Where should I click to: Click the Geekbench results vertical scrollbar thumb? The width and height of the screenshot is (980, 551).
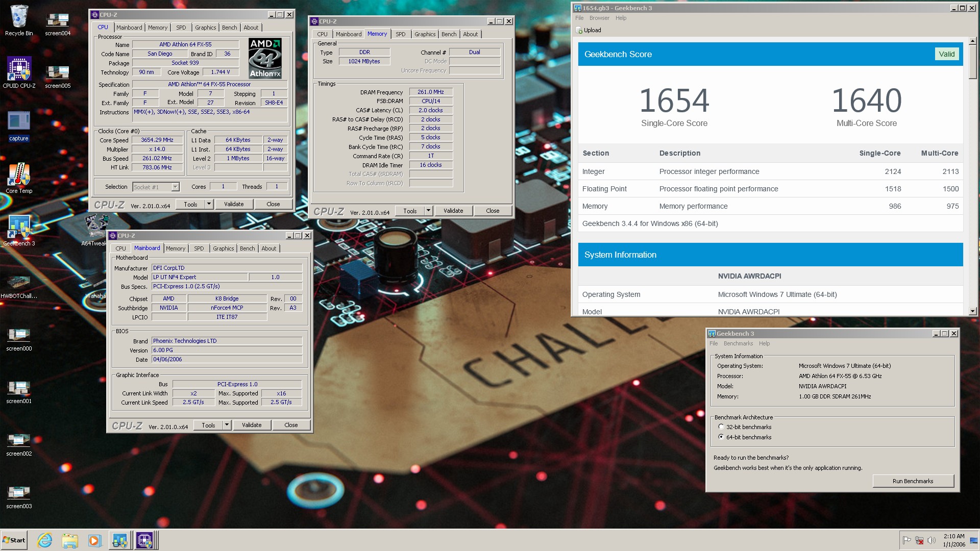coord(972,62)
